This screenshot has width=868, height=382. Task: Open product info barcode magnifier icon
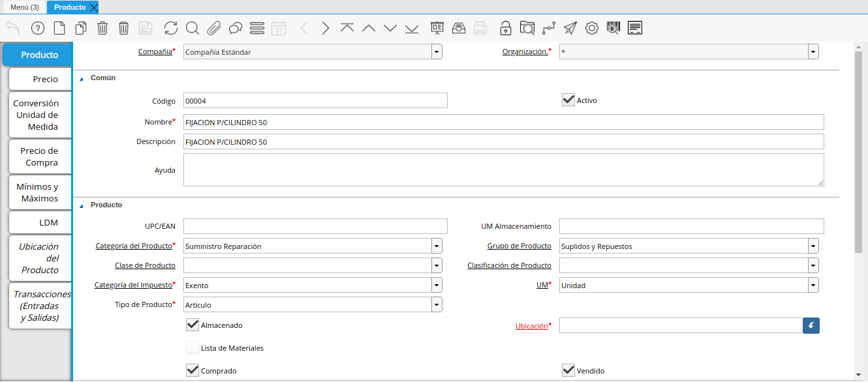pyautogui.click(x=613, y=28)
